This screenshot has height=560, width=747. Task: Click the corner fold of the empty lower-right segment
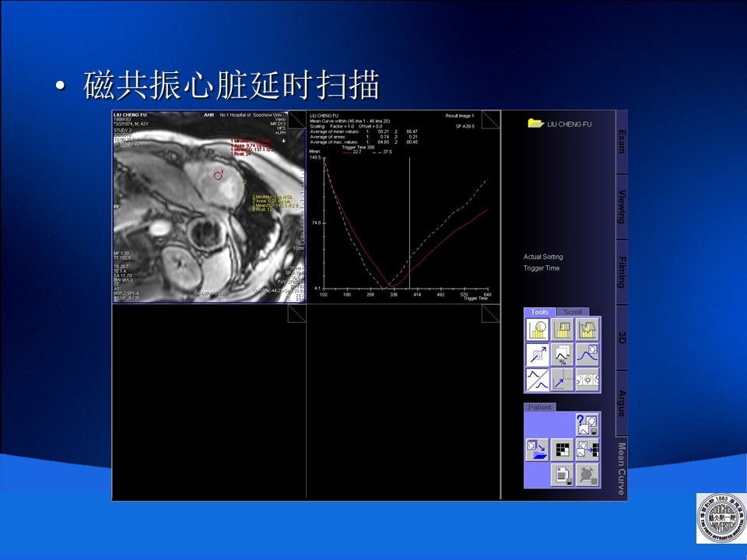click(x=491, y=314)
